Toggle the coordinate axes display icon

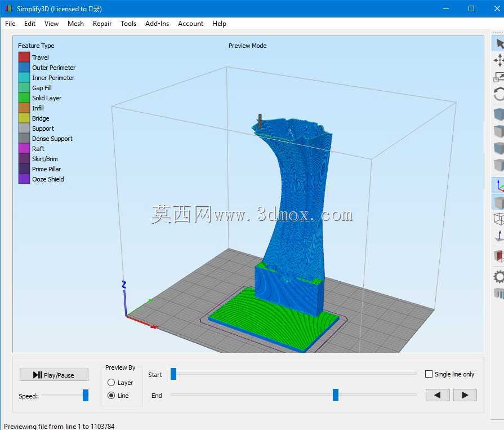(x=499, y=185)
